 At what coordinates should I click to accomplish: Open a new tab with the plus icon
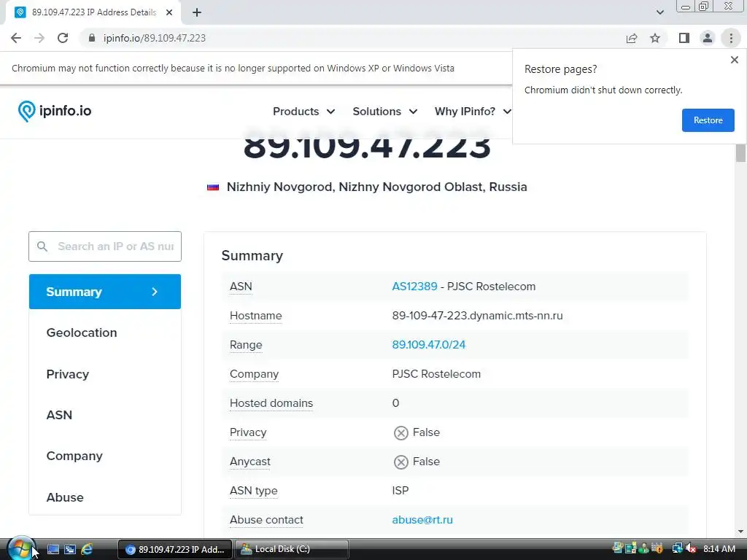tap(197, 12)
